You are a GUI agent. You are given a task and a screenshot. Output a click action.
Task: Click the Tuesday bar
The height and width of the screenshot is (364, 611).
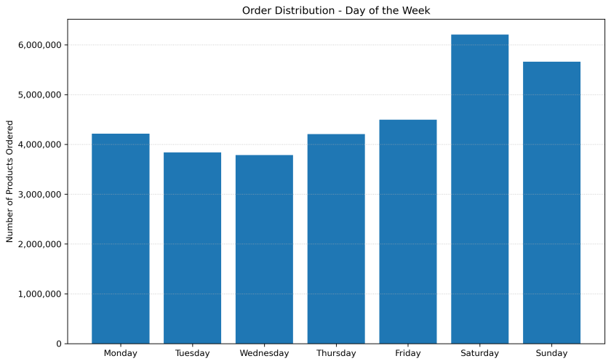(x=192, y=248)
